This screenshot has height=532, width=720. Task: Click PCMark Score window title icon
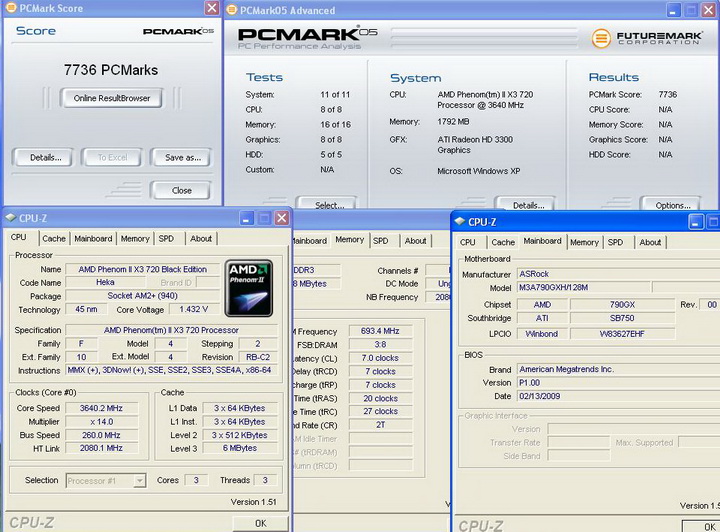pyautogui.click(x=11, y=8)
